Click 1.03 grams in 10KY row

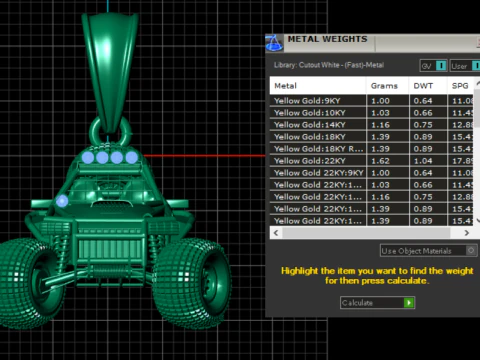click(x=387, y=113)
